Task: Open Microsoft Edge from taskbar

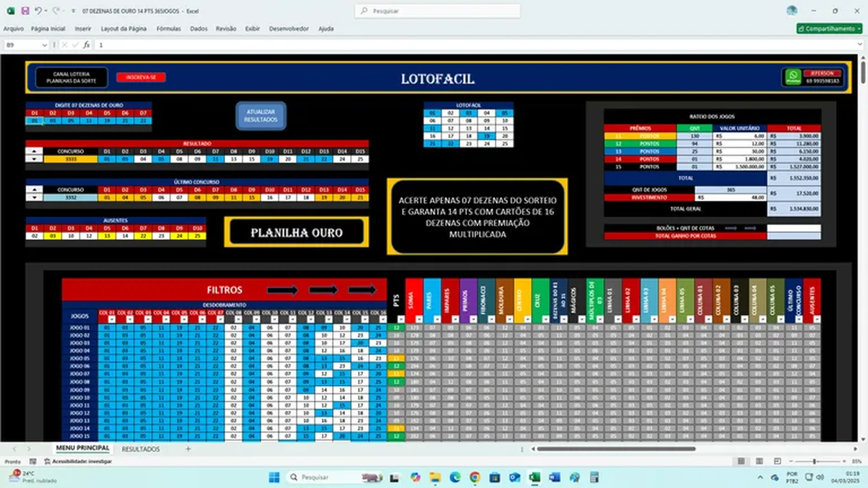Action: tap(455, 477)
